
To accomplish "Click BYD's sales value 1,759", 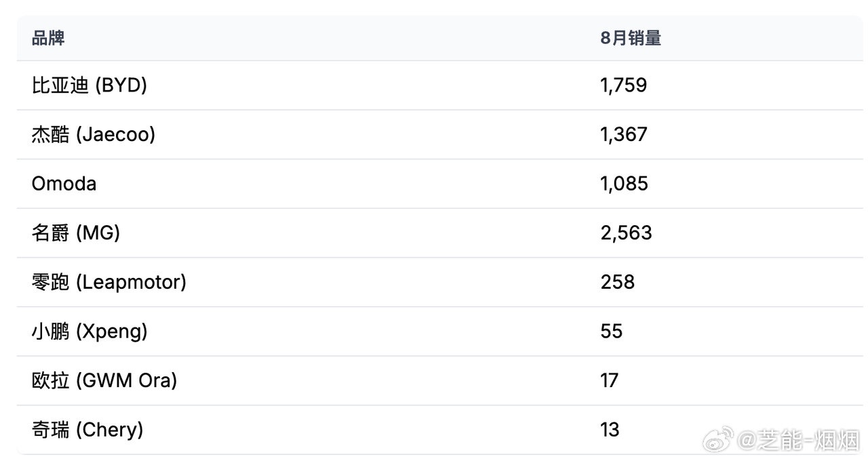I will point(623,85).
